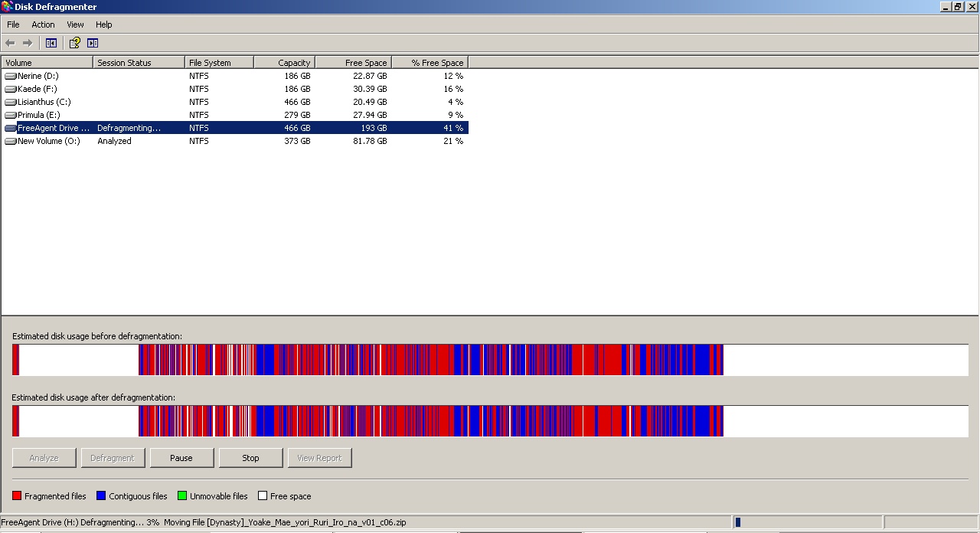
Task: Open Help via the question-mark toolbar icon
Action: (74, 43)
